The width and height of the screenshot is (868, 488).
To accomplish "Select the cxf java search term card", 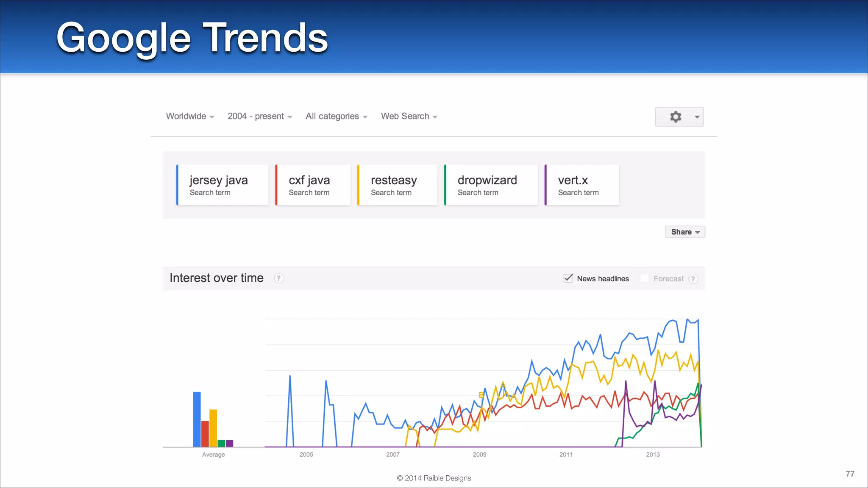I will click(313, 185).
